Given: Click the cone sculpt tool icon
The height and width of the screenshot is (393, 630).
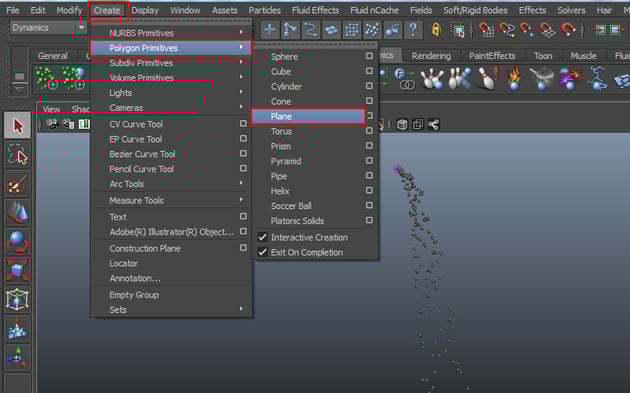Looking at the screenshot, I should (x=17, y=213).
